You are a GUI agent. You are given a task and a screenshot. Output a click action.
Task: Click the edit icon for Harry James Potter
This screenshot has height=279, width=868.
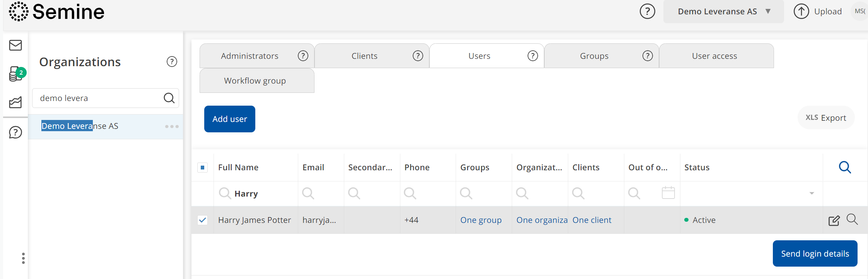pyautogui.click(x=834, y=221)
